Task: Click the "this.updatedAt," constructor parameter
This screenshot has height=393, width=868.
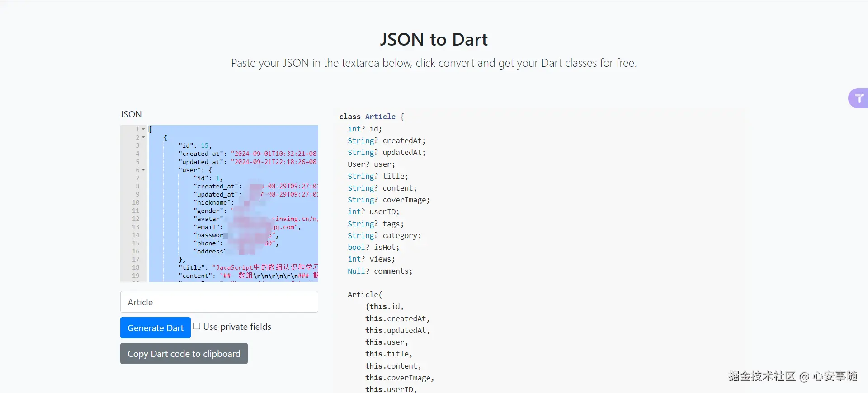Action: (x=397, y=330)
